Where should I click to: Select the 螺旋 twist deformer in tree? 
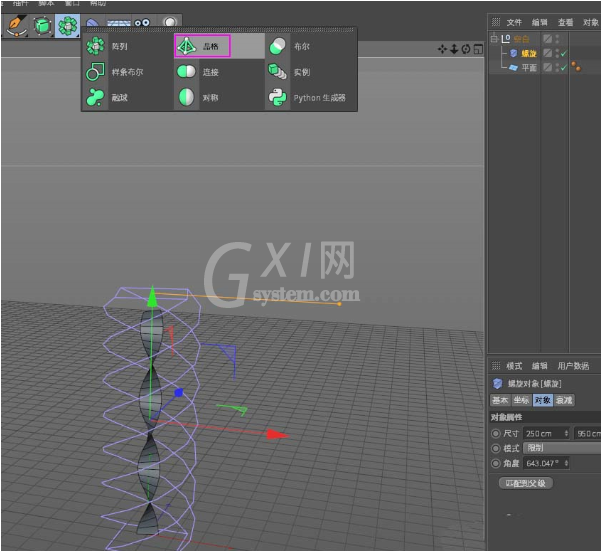click(529, 53)
